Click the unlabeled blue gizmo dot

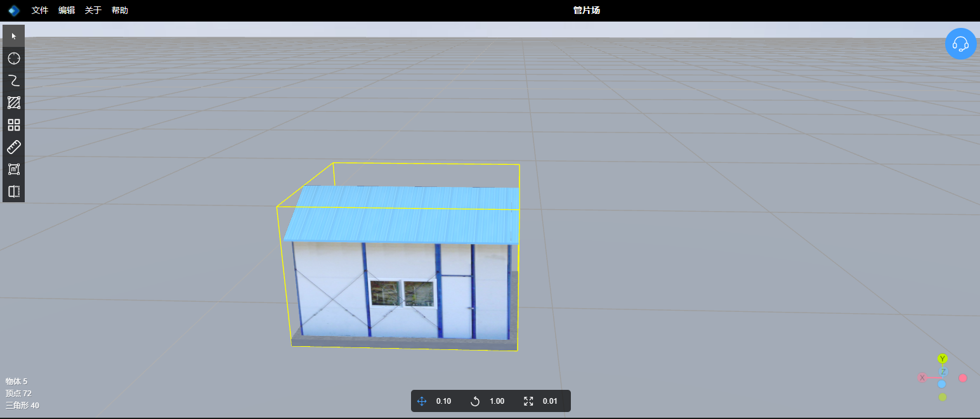click(x=942, y=384)
